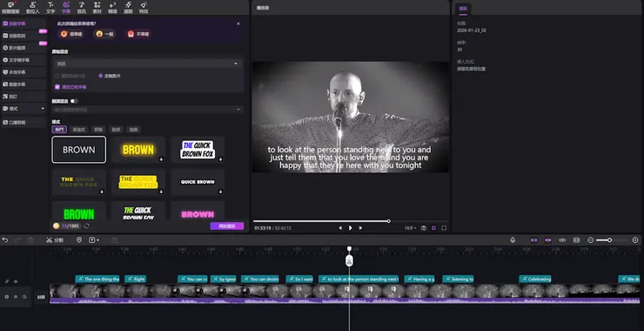Refresh the credits counter

tap(87, 226)
